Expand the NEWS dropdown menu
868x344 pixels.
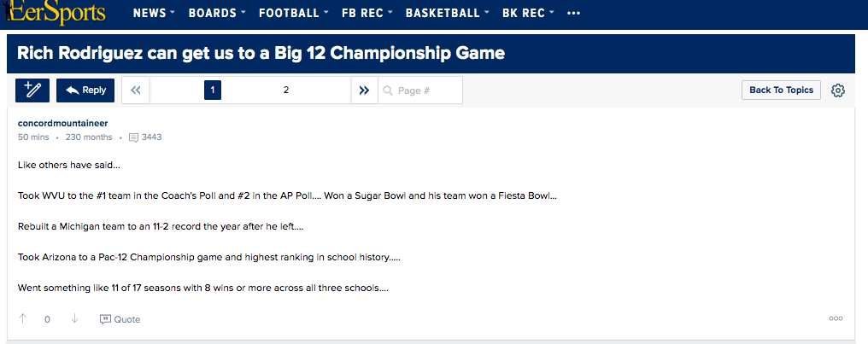point(154,14)
